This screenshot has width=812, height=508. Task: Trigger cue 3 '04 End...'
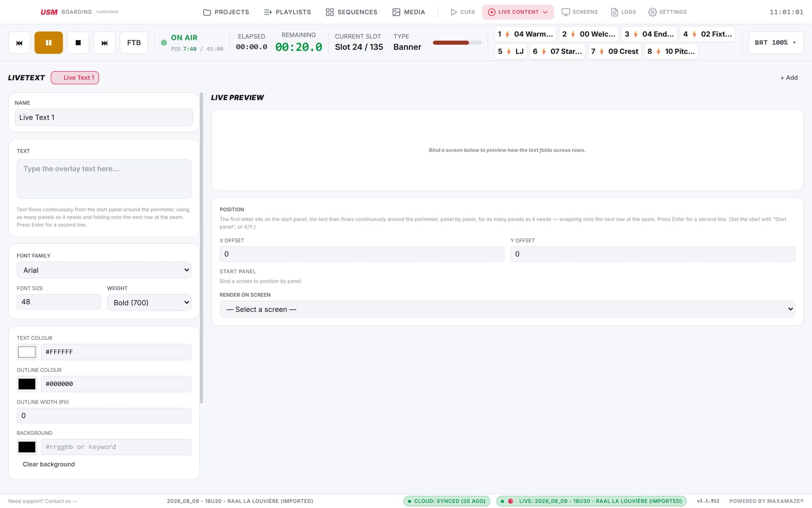[649, 34]
